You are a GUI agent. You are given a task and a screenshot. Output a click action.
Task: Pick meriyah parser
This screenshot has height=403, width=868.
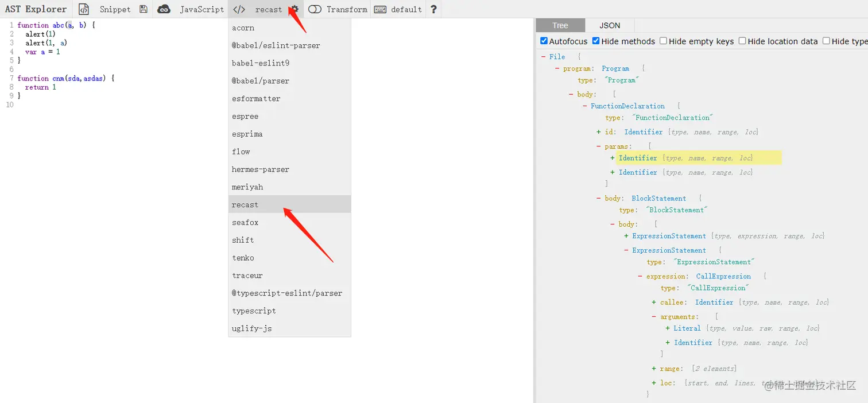[289, 187]
